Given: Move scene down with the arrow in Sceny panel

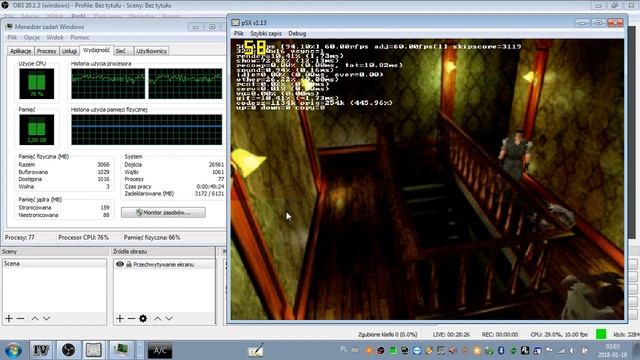Looking at the screenshot, I should point(47,318).
